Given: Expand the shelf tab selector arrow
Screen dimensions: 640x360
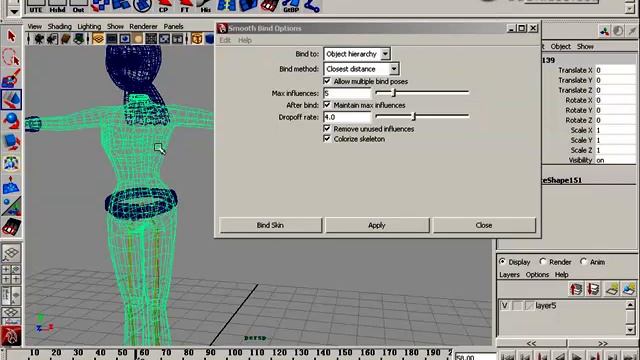Looking at the screenshot, I should (x=14, y=11).
